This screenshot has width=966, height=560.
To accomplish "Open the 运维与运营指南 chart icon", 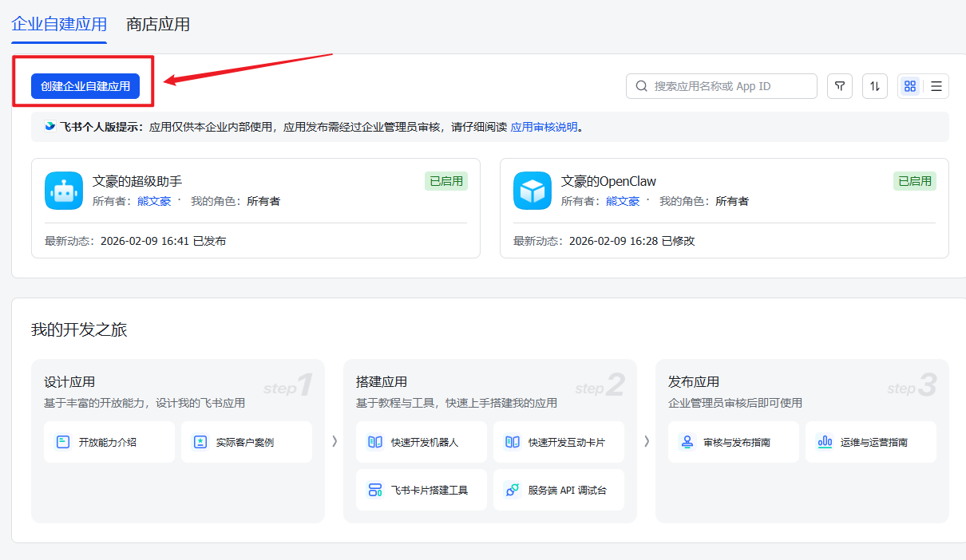I will tap(825, 441).
